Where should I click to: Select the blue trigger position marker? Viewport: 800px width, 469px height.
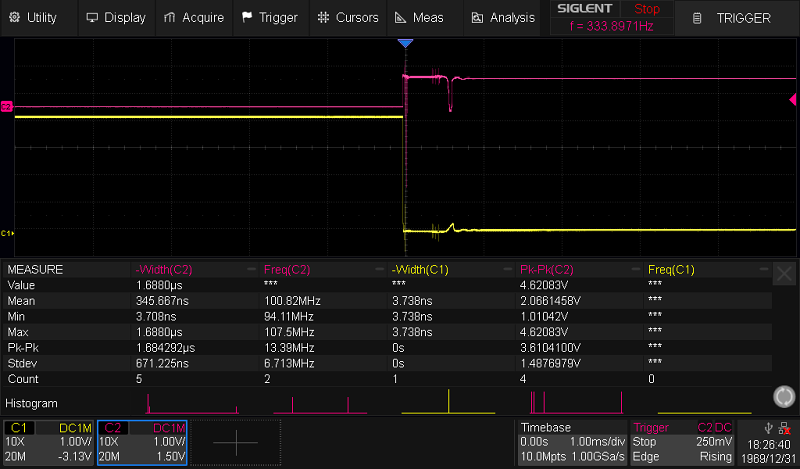point(404,45)
